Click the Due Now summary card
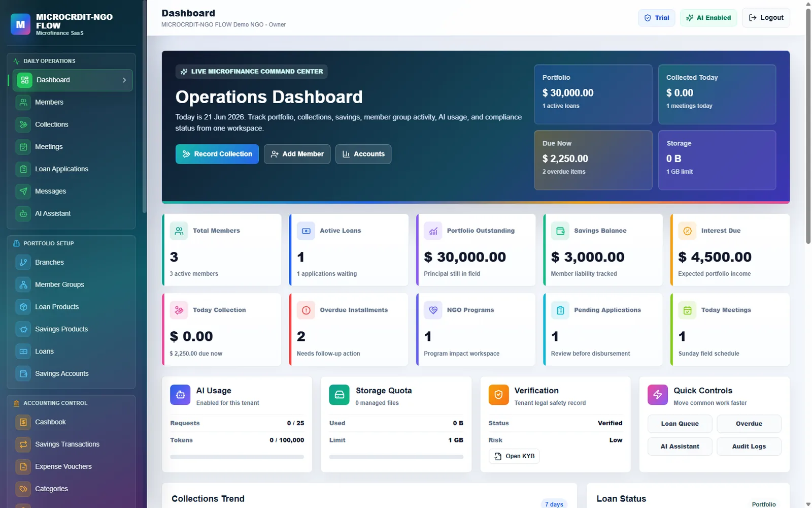 click(593, 161)
